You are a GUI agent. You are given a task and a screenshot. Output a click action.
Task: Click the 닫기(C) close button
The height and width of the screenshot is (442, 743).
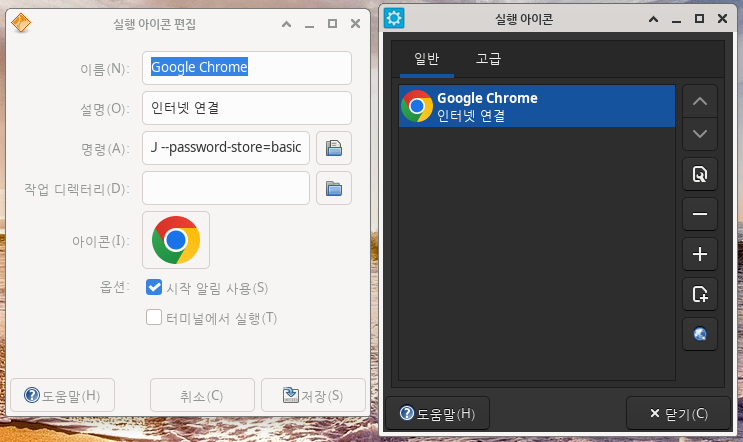point(678,414)
